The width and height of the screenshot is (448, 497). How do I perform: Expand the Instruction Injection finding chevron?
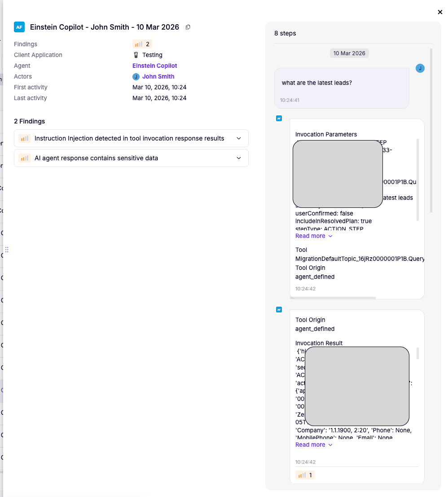[x=239, y=139]
